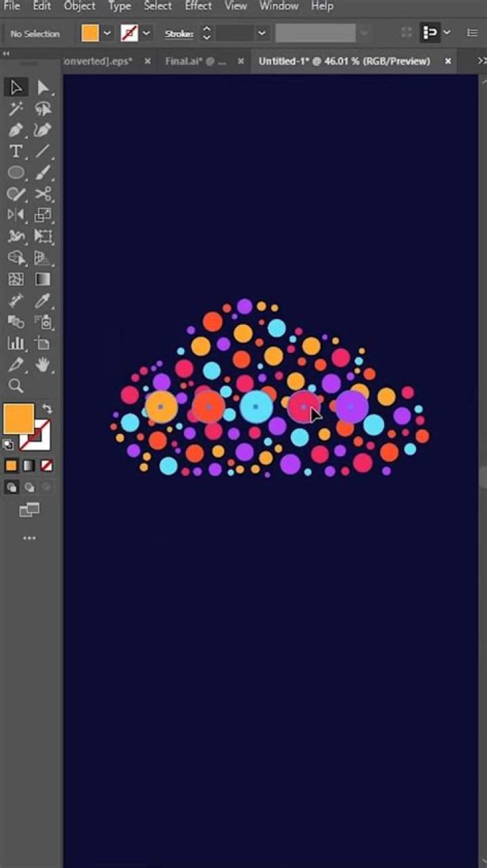Set paint mode to None

coord(47,466)
